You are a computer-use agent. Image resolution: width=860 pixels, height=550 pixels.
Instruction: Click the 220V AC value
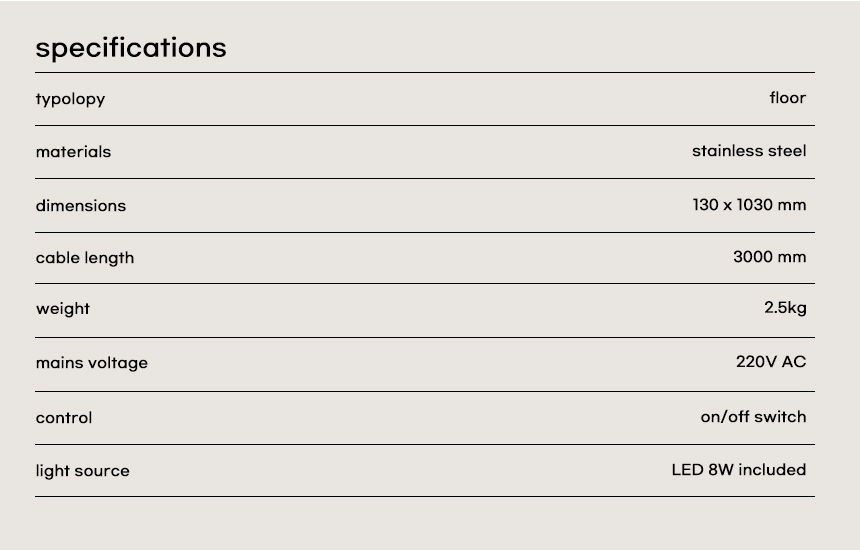[770, 362]
